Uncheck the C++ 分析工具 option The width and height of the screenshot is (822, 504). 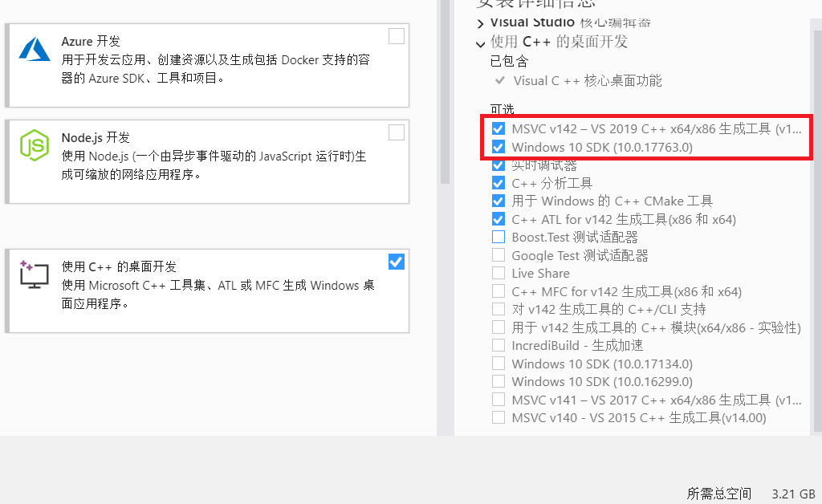coord(498,183)
